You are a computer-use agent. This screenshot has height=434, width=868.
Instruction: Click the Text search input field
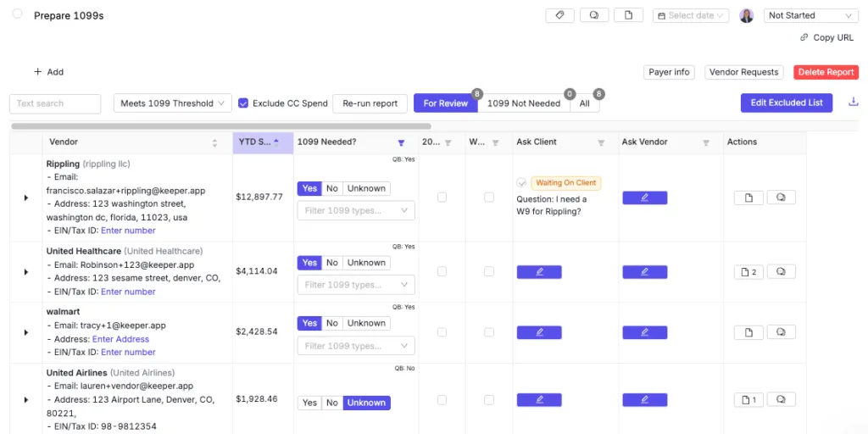click(x=55, y=103)
